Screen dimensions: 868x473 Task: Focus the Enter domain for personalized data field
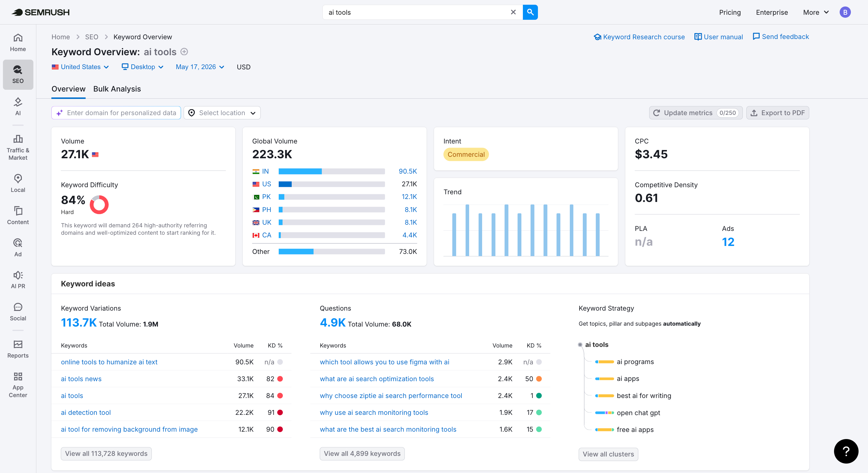point(116,113)
